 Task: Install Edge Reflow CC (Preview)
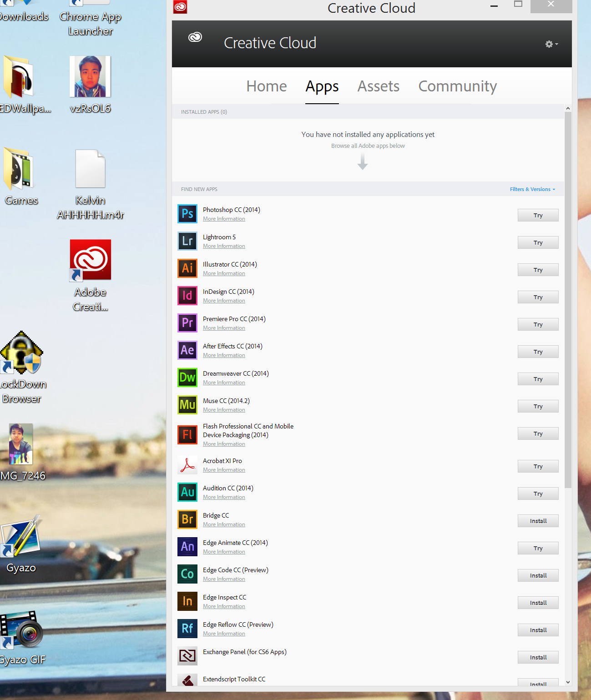(x=538, y=630)
